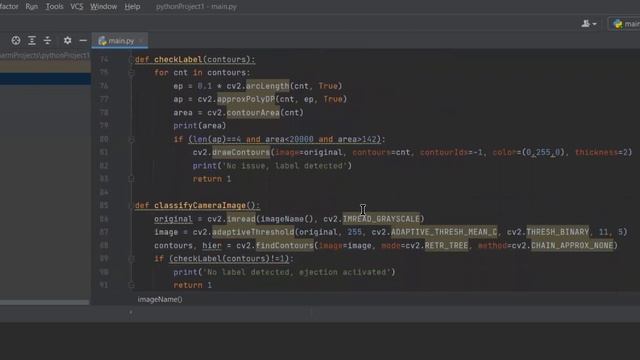The height and width of the screenshot is (360, 640).
Task: Click the Python file icon on main.py tab
Action: [102, 41]
